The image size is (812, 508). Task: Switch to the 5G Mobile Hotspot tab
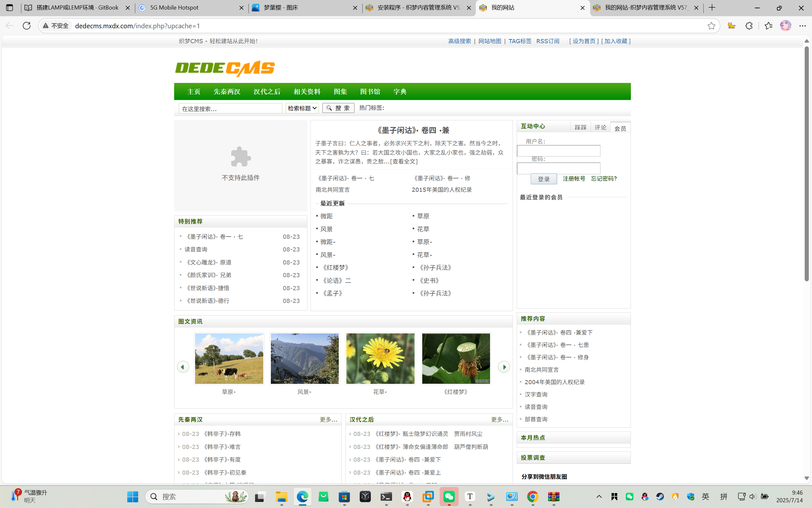(x=191, y=7)
